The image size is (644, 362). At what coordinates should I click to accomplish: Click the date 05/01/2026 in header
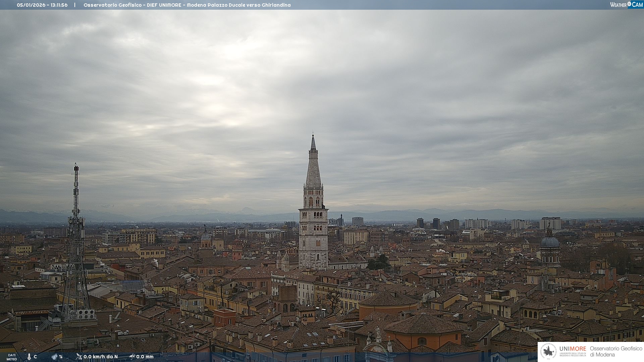pos(31,5)
